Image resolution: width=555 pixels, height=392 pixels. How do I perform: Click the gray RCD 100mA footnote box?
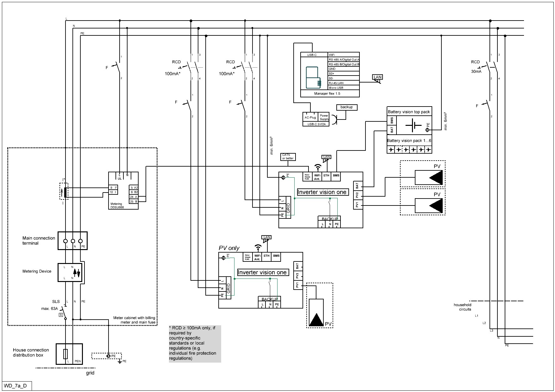195,343
